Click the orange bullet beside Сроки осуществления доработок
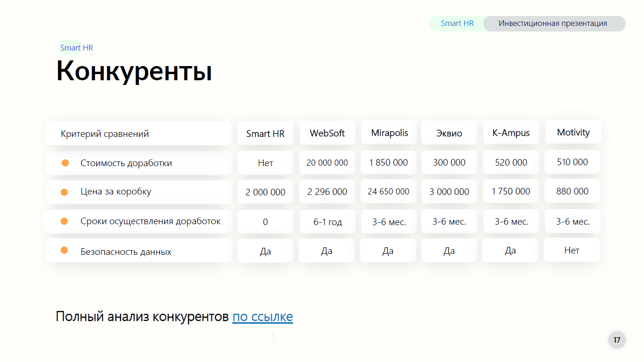This screenshot has width=644, height=362. [64, 221]
